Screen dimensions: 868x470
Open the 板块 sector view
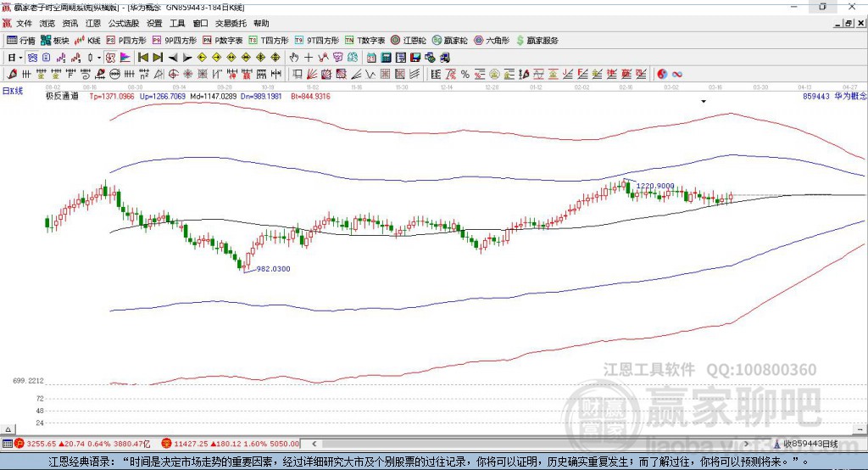(54, 41)
